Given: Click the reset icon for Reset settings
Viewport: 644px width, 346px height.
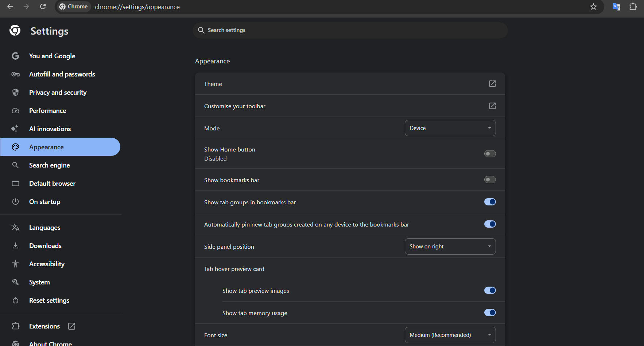Looking at the screenshot, I should [x=15, y=300].
